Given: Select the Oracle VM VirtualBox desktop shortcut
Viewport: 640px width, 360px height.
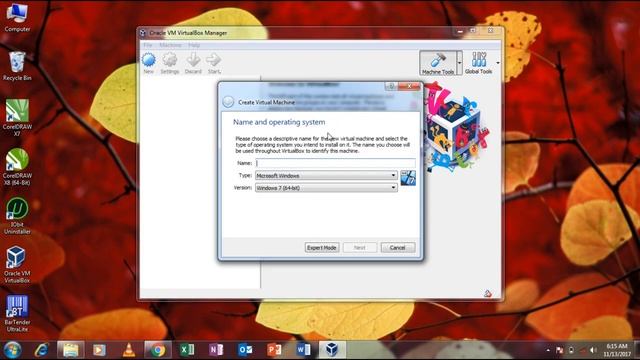Looking at the screenshot, I should [x=17, y=264].
